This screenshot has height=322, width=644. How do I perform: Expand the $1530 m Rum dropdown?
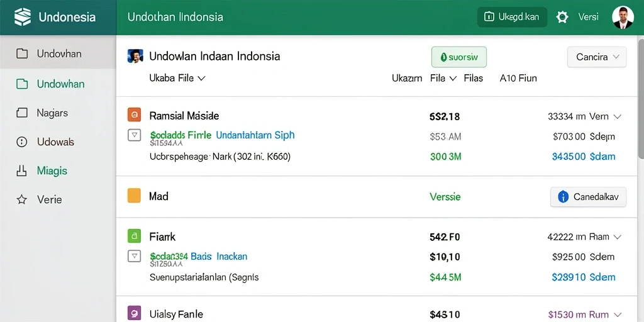coord(584,315)
